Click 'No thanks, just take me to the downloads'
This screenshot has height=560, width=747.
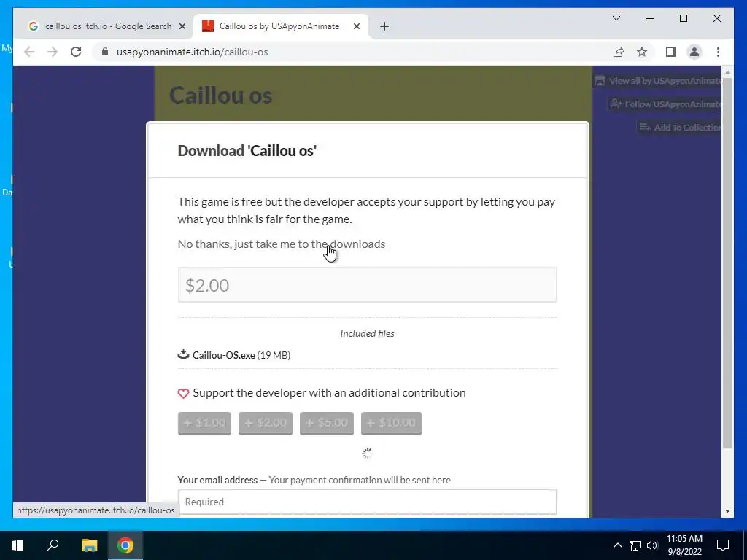click(281, 244)
